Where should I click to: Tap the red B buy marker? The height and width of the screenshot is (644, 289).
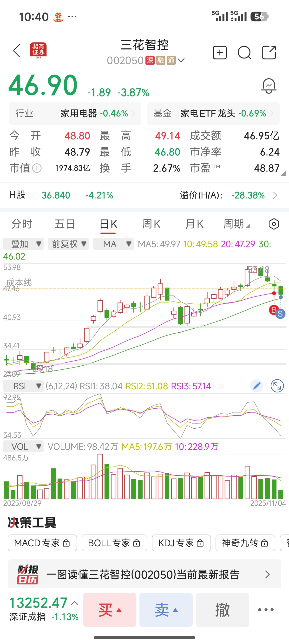click(x=274, y=310)
